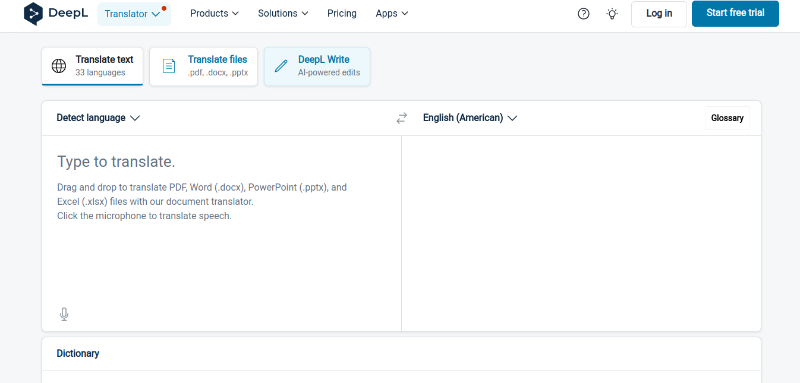Expand the Translator dropdown
The width and height of the screenshot is (800, 383).
tap(134, 14)
